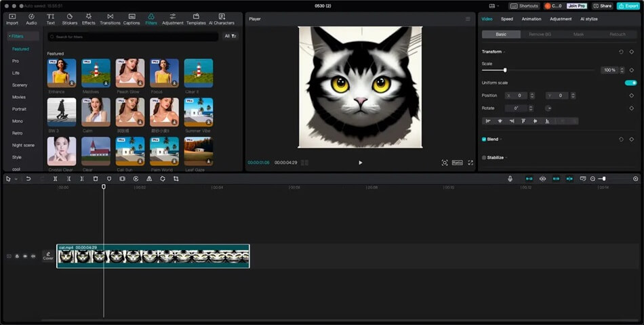This screenshot has width=644, height=325.
Task: Switch to the Speed tab
Action: [x=506, y=19]
